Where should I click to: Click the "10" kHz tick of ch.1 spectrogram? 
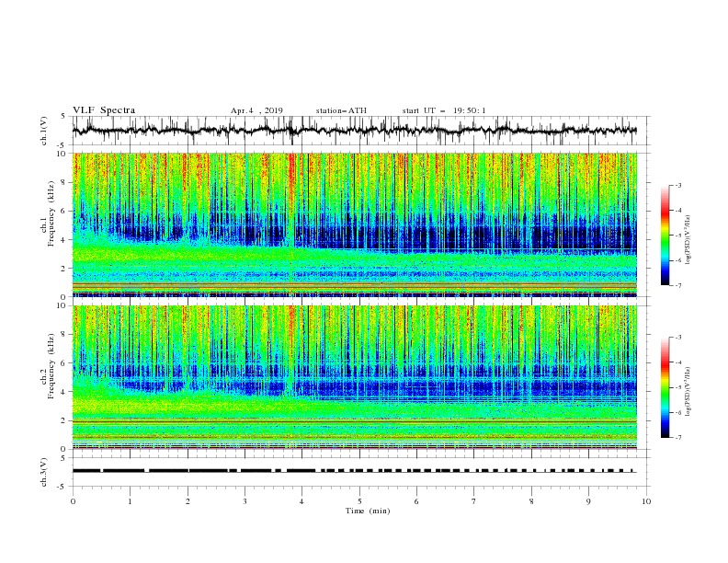[x=62, y=154]
